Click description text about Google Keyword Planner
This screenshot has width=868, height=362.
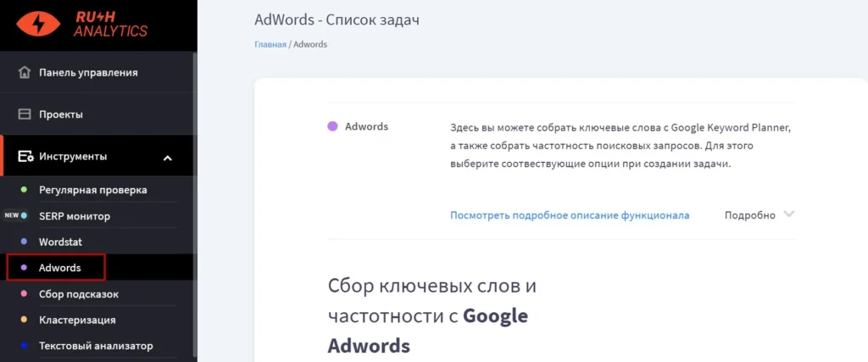click(620, 146)
